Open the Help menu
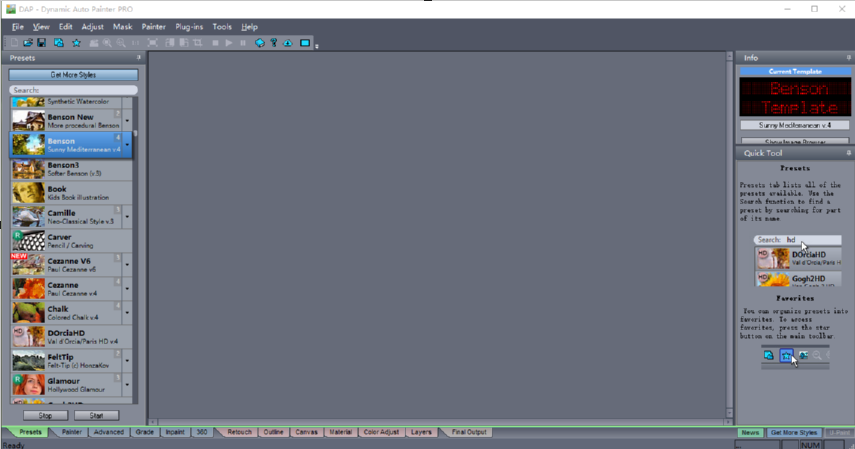Viewport: 855px width, 449px height. coord(249,27)
